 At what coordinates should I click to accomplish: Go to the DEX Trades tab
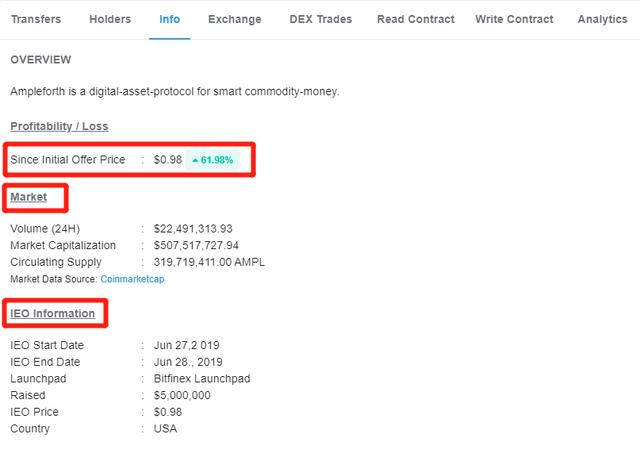click(x=320, y=19)
